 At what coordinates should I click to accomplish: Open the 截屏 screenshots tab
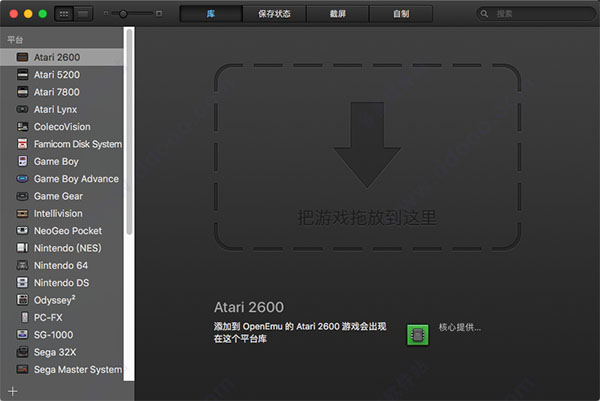click(x=338, y=14)
